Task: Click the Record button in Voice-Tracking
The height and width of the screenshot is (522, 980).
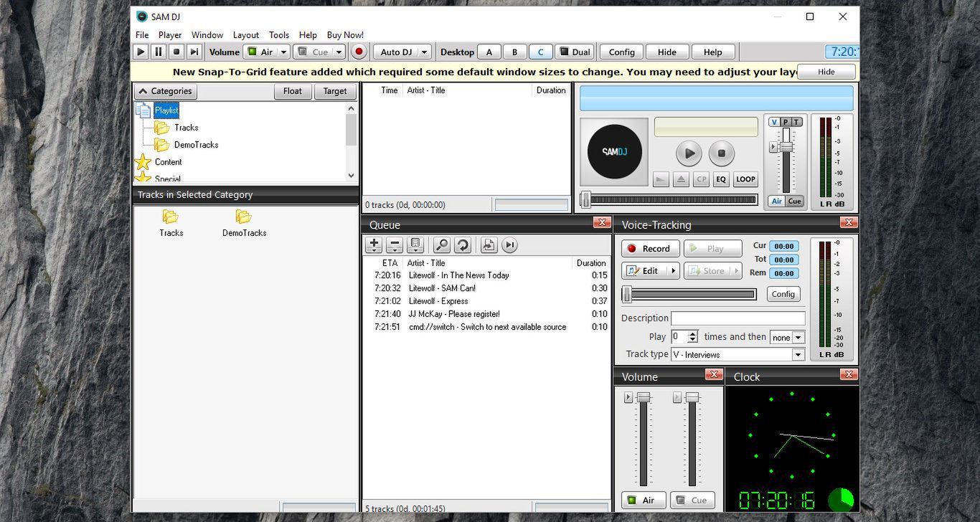Action: [651, 249]
